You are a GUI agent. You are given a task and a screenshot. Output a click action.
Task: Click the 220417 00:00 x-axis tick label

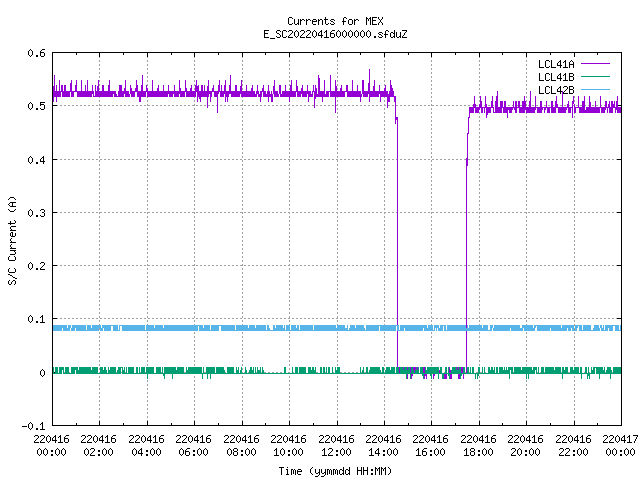[x=620, y=446]
